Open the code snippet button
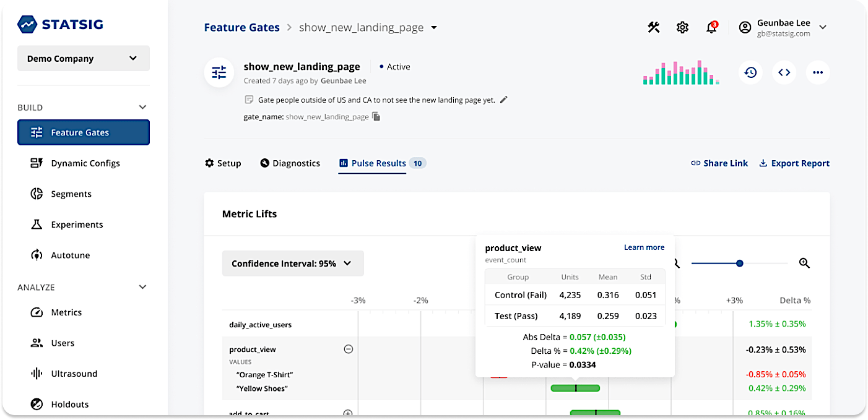 tap(784, 72)
